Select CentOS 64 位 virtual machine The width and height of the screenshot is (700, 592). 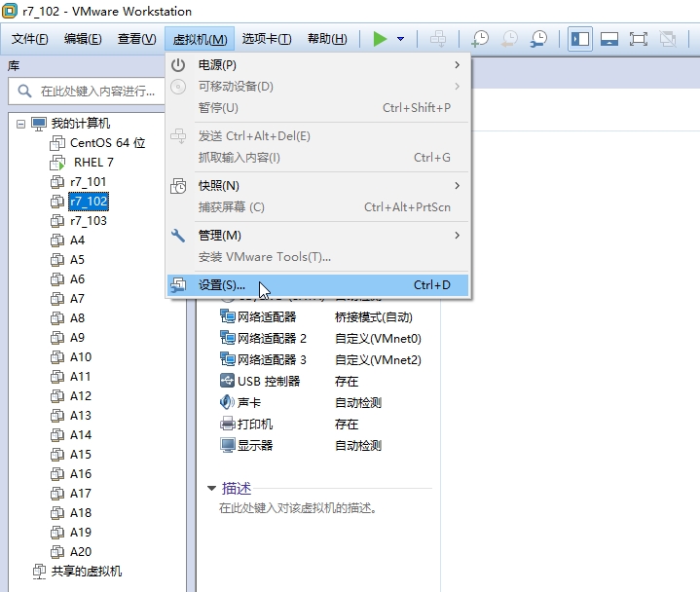(108, 143)
